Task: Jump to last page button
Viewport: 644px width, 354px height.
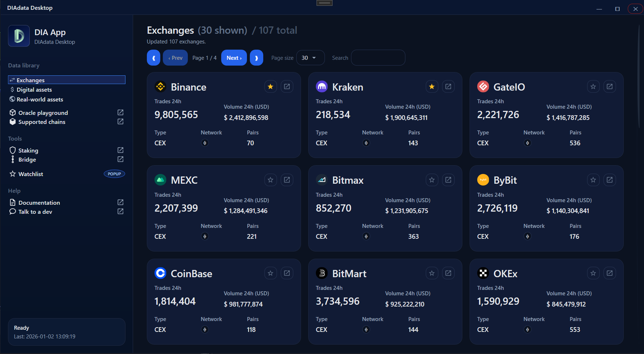Action: [x=256, y=58]
